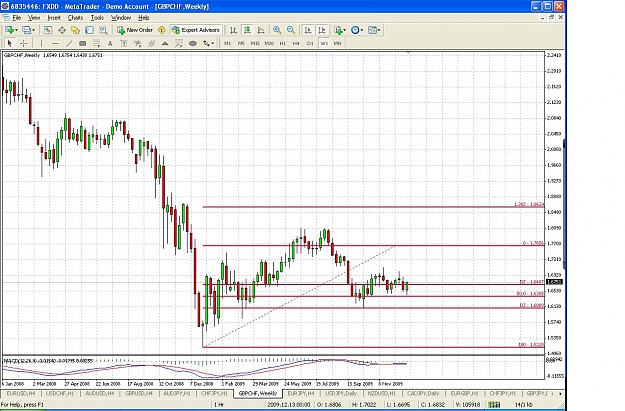Switch to the EURUSD,H4 chart tab
Viewport: 625px width, 411px height.
(21, 393)
